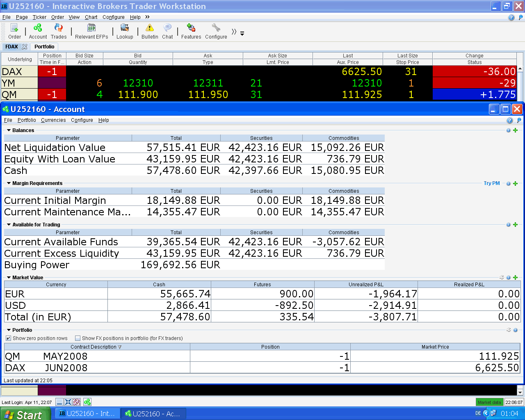Open the Account toolbar icon
The image size is (525, 420).
click(x=38, y=31)
